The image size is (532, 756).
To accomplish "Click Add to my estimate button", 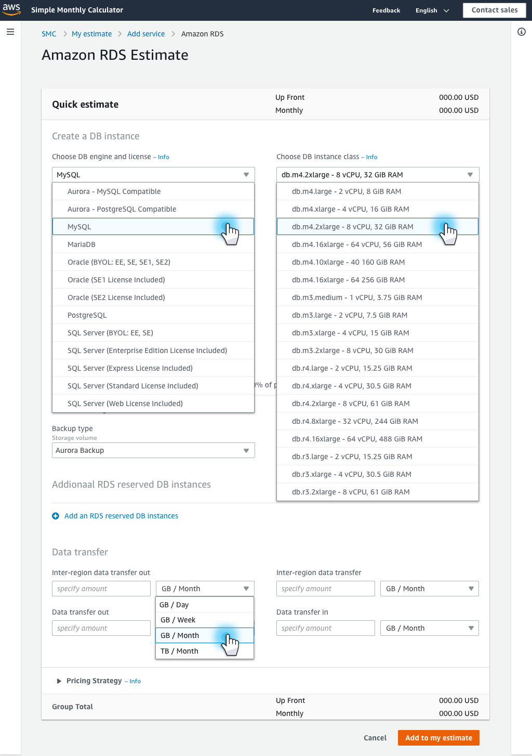I will pyautogui.click(x=438, y=738).
